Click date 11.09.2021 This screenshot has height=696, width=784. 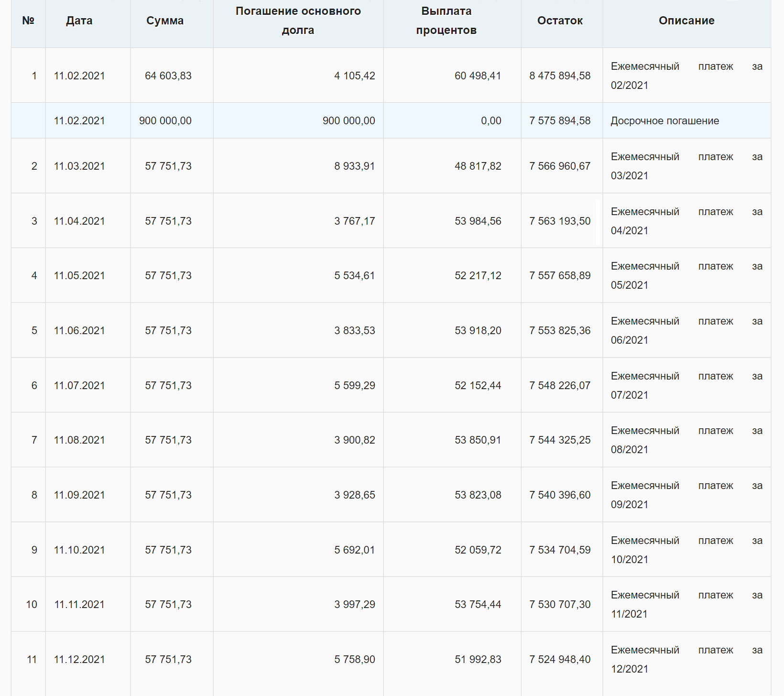[79, 495]
